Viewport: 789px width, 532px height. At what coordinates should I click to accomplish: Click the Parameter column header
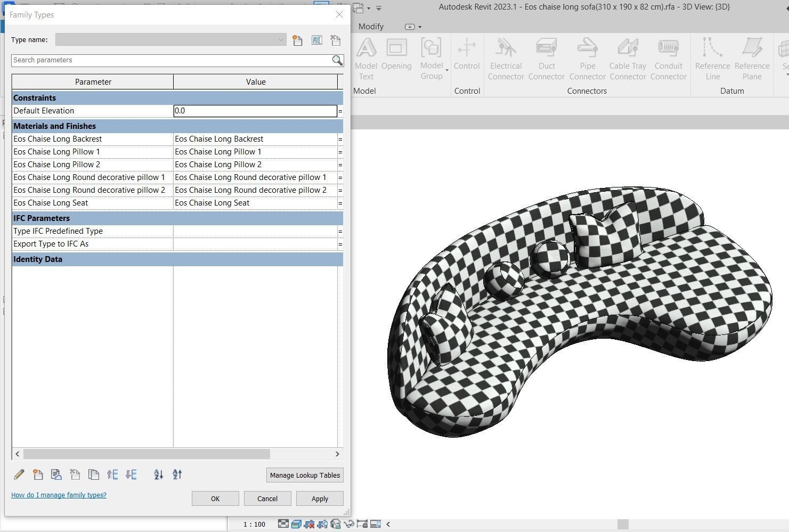(x=93, y=81)
